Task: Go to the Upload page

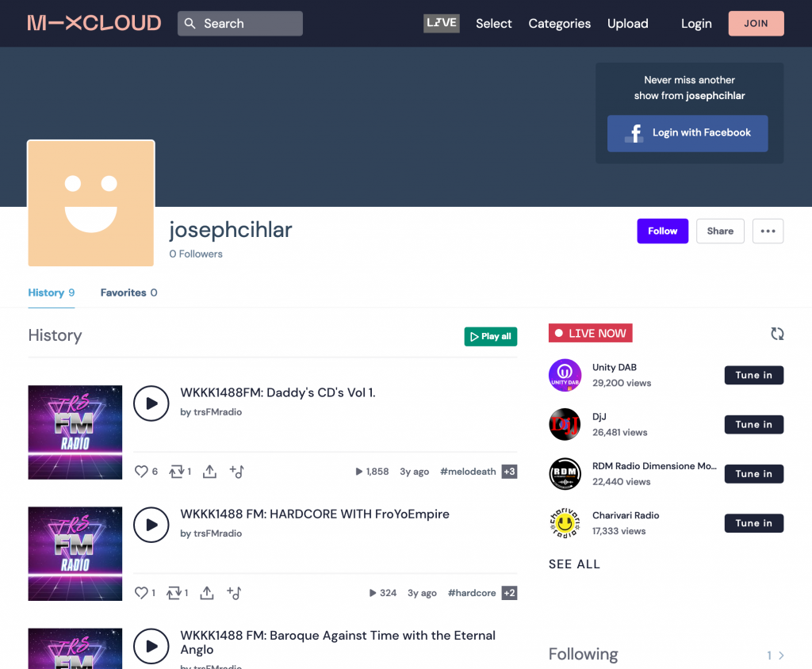Action: (628, 23)
